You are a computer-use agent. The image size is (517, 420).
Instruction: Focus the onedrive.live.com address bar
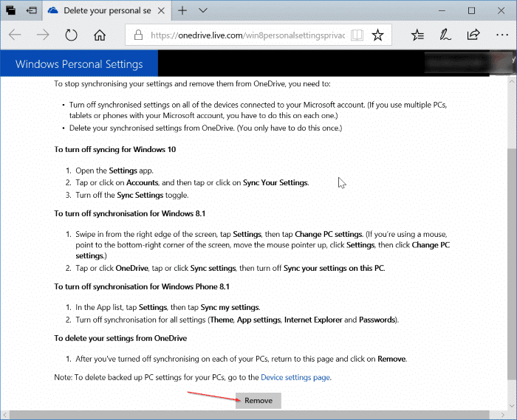[x=244, y=35]
